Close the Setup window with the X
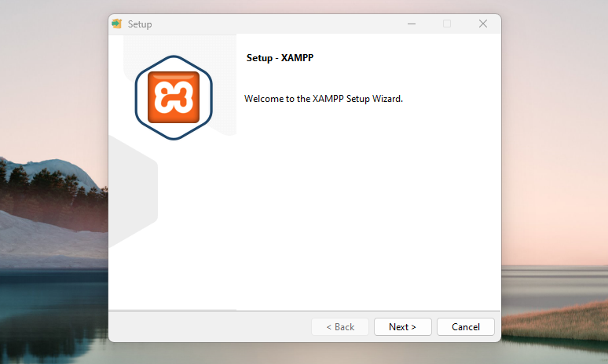This screenshot has width=608, height=364. coord(483,24)
